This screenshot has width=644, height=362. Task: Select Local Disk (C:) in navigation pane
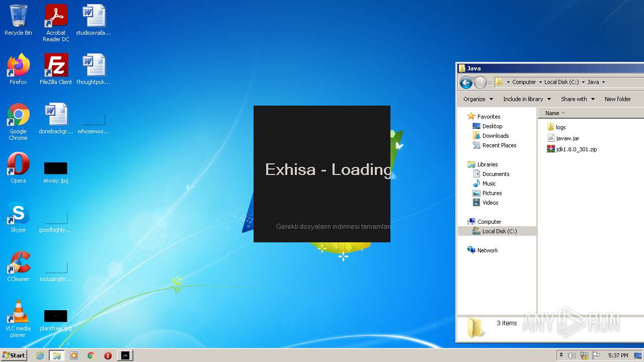tap(497, 231)
